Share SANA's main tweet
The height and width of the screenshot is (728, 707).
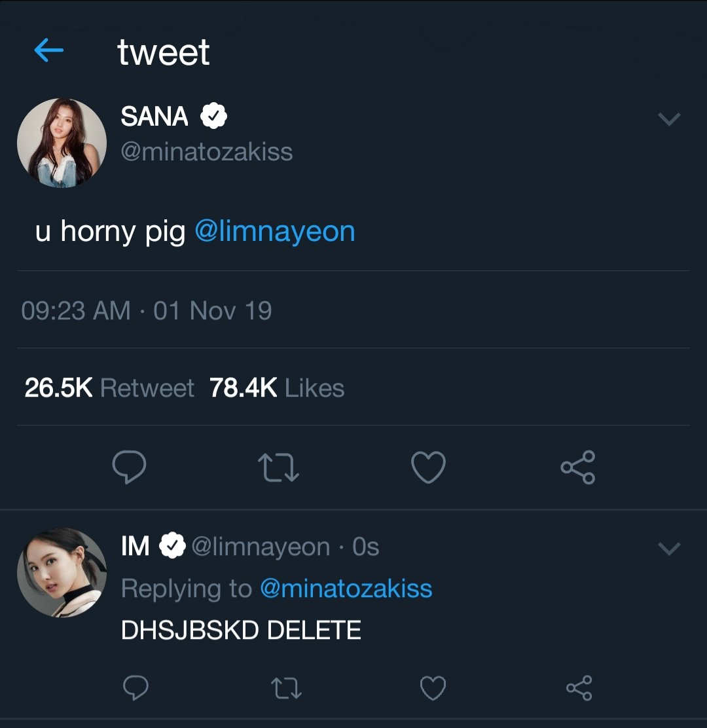(577, 467)
